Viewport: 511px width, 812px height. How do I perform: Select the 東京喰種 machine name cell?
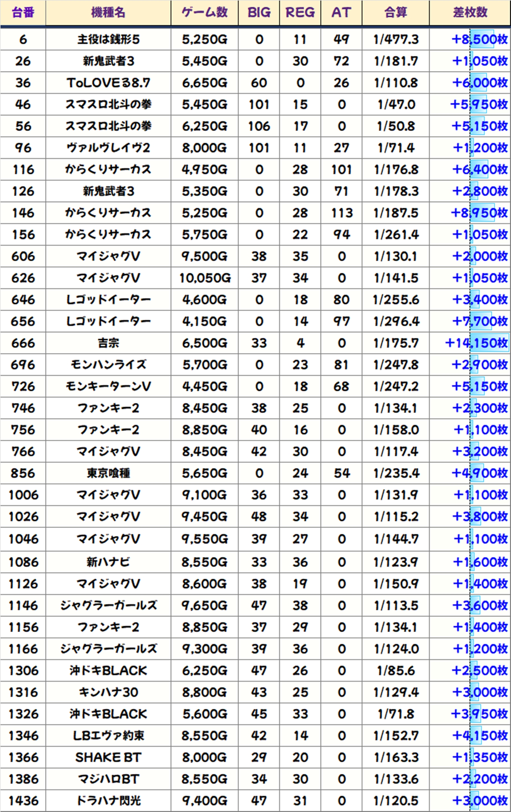tap(108, 473)
